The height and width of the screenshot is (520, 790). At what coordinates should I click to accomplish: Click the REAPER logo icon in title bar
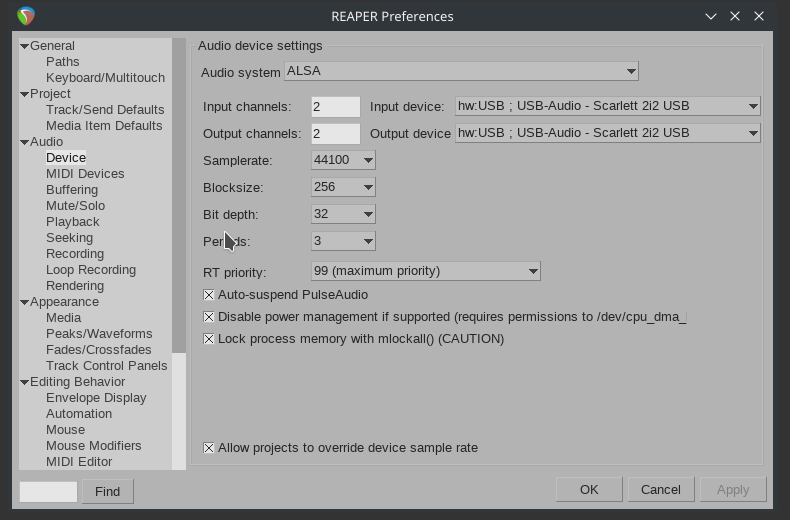pyautogui.click(x=26, y=16)
